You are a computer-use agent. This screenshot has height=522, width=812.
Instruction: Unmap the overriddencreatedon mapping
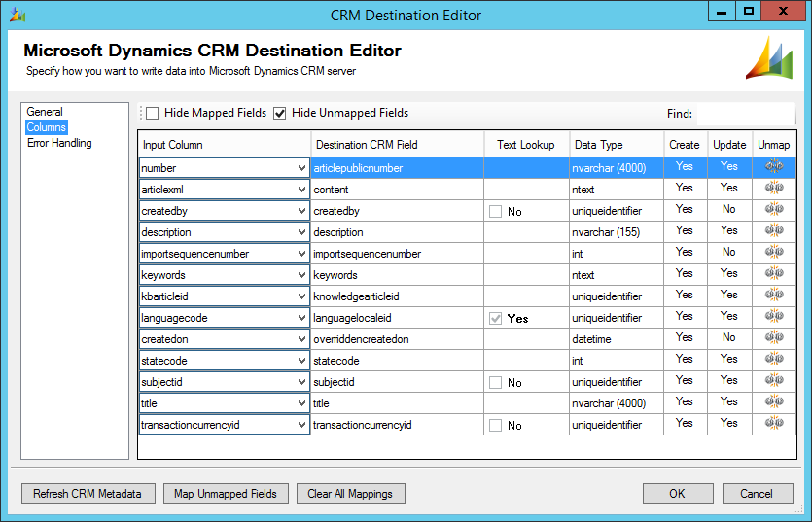[774, 337]
